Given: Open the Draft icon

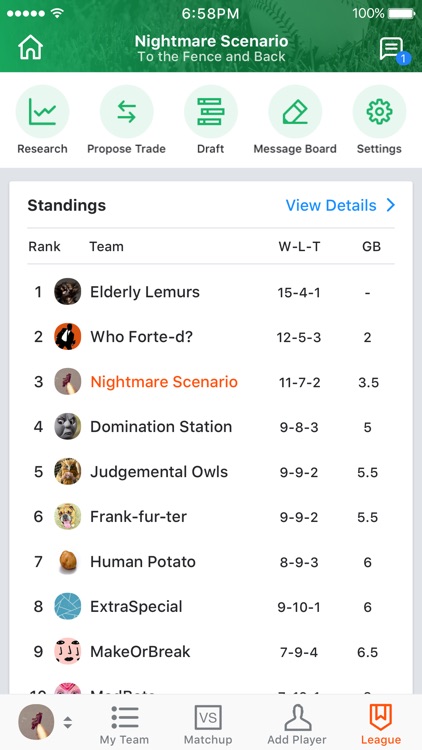Looking at the screenshot, I should coord(211,111).
